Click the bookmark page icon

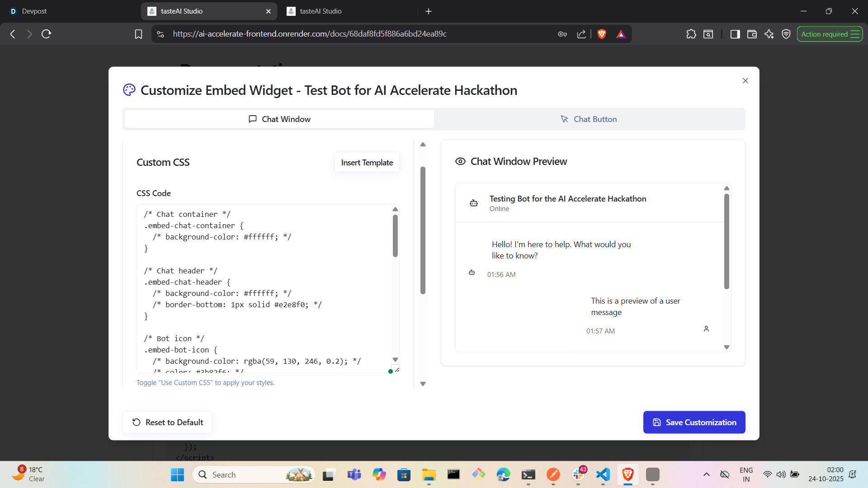click(x=138, y=34)
